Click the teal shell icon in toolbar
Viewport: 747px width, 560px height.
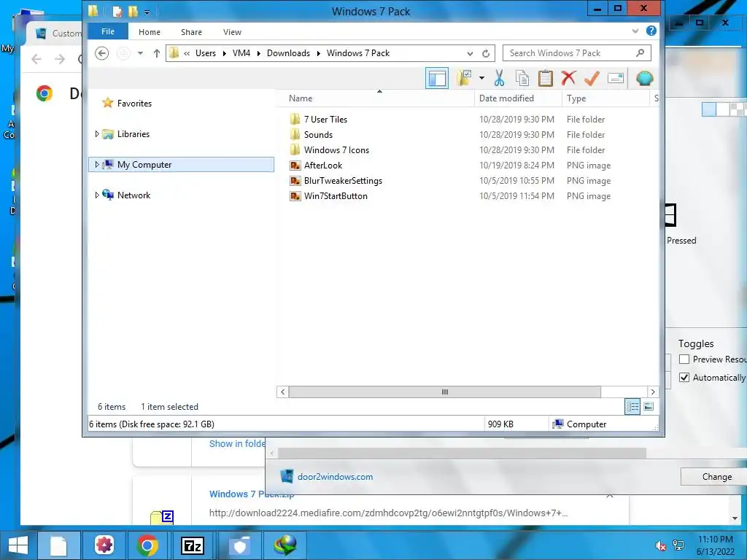tap(645, 78)
